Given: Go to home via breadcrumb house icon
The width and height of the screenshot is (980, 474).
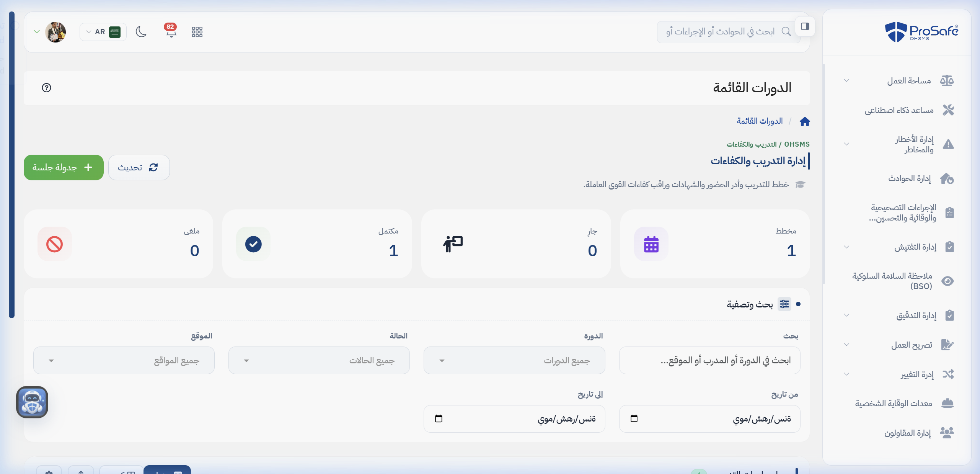Looking at the screenshot, I should click(805, 121).
